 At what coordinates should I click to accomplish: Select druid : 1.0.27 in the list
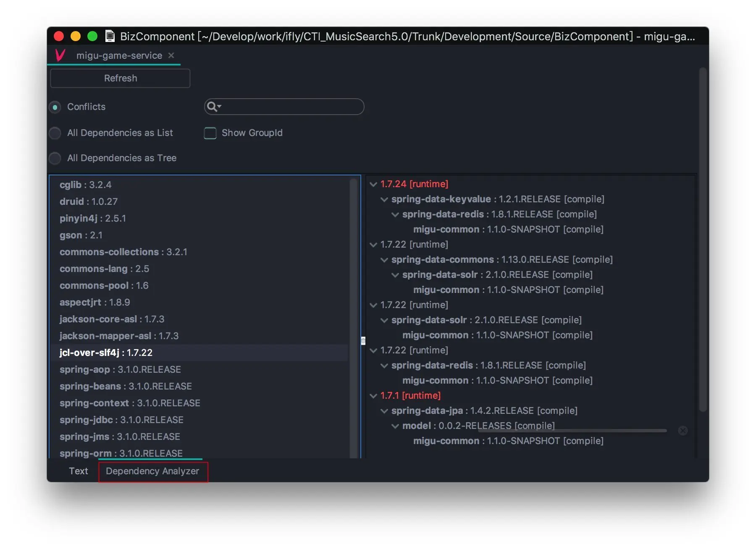coord(89,201)
